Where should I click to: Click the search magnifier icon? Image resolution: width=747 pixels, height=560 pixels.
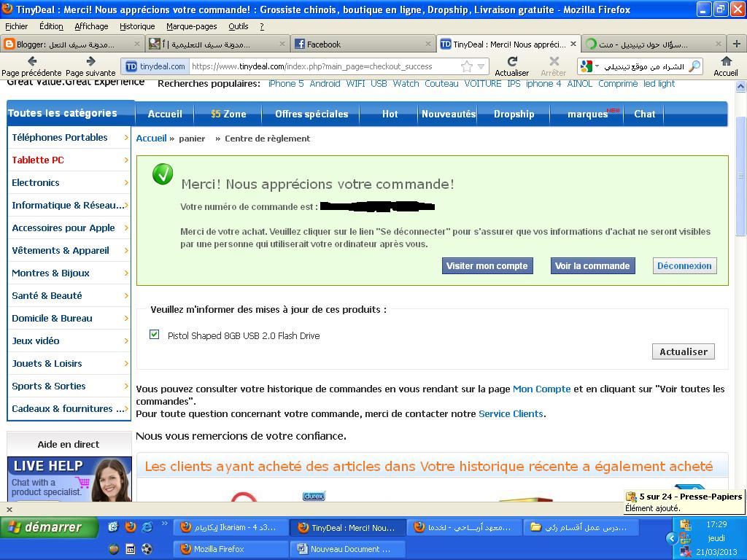(695, 66)
